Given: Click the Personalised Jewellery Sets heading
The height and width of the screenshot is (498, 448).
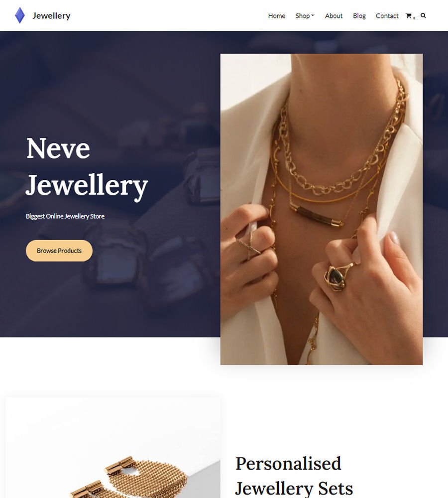Looking at the screenshot, I should tap(294, 476).
